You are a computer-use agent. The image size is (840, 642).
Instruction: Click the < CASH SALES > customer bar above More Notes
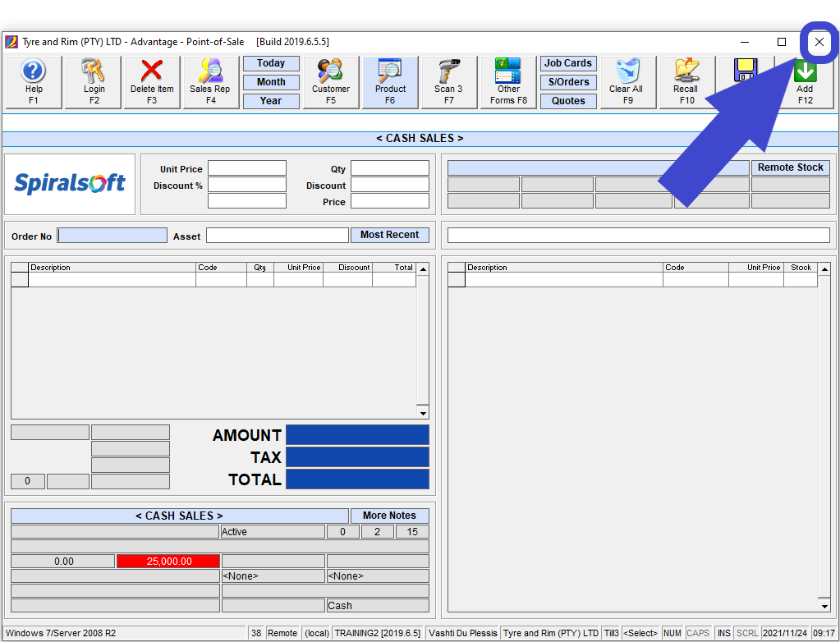point(180,516)
